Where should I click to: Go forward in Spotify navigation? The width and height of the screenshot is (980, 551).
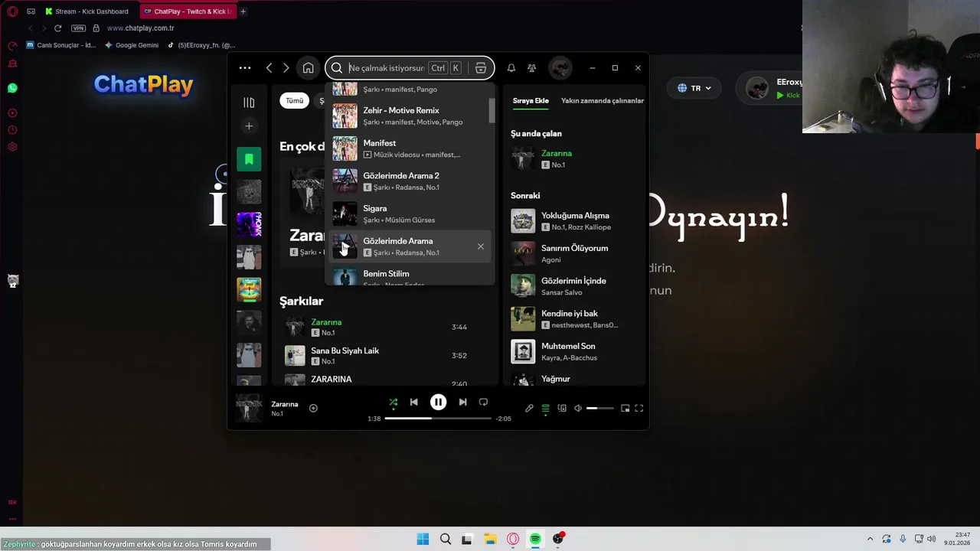(x=286, y=68)
